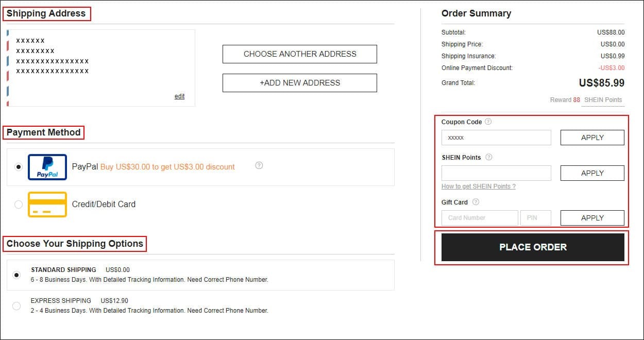Open the edit link for shipping address

click(x=179, y=96)
